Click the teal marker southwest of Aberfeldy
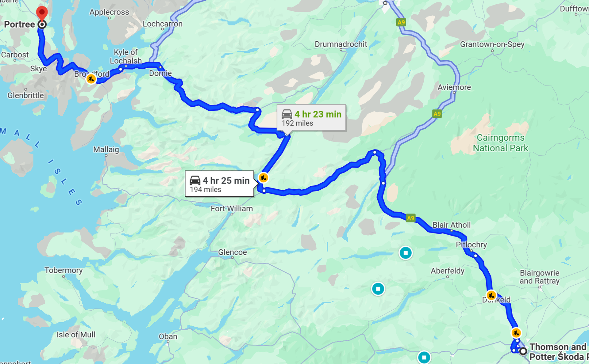 [378, 289]
